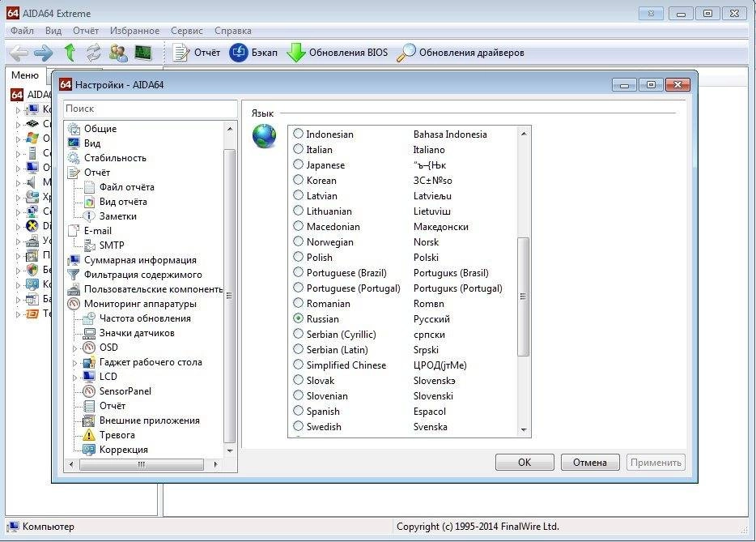Click the Значки датчиков icon
The width and height of the screenshot is (756, 542).
pyautogui.click(x=89, y=333)
